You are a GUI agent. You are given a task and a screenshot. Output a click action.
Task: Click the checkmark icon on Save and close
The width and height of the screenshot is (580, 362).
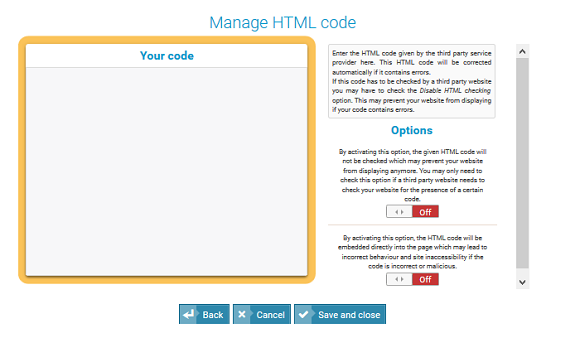(x=303, y=314)
